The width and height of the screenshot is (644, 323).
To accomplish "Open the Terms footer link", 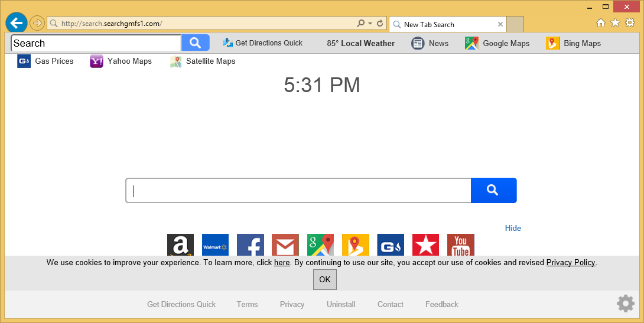I will pos(247,305).
